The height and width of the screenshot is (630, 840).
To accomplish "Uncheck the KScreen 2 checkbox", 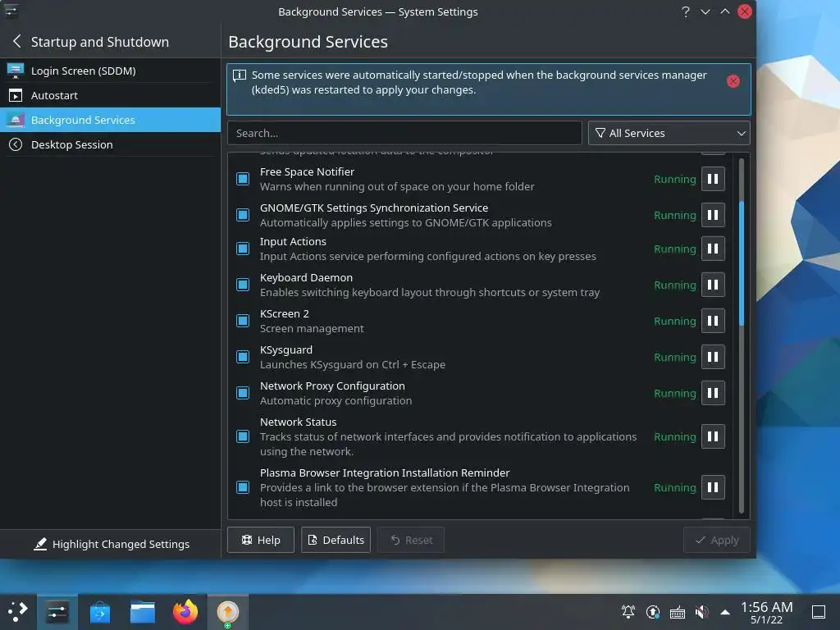I will click(243, 321).
